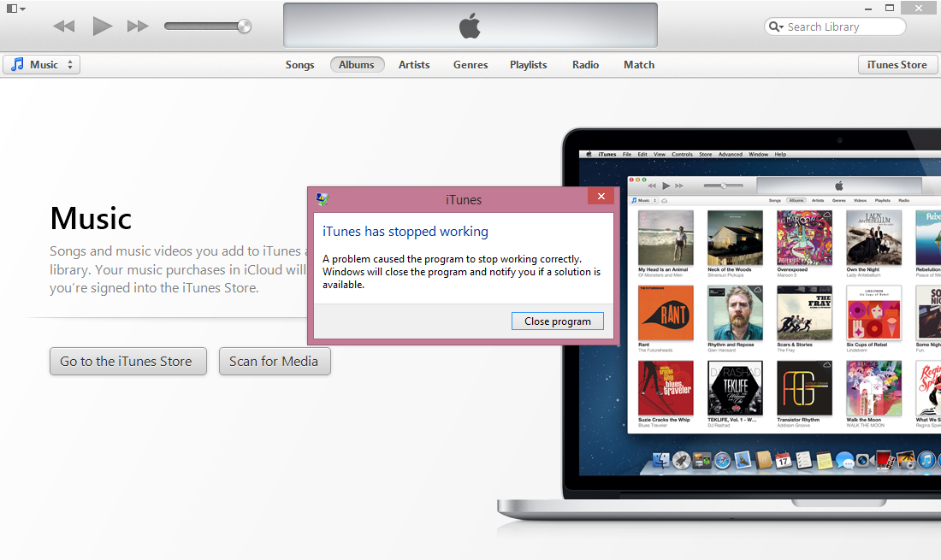Image resolution: width=941 pixels, height=560 pixels.
Task: Click the Contacts book dock icon
Action: tap(763, 461)
